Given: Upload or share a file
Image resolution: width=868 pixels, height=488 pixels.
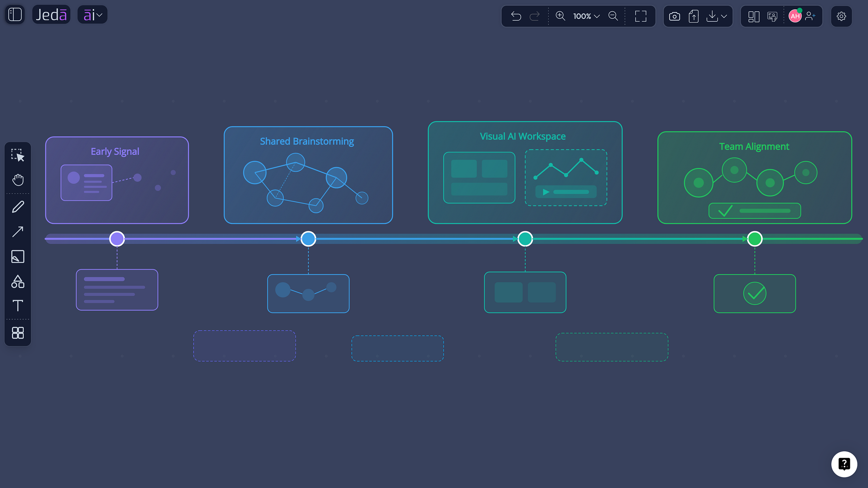Looking at the screenshot, I should click(693, 16).
